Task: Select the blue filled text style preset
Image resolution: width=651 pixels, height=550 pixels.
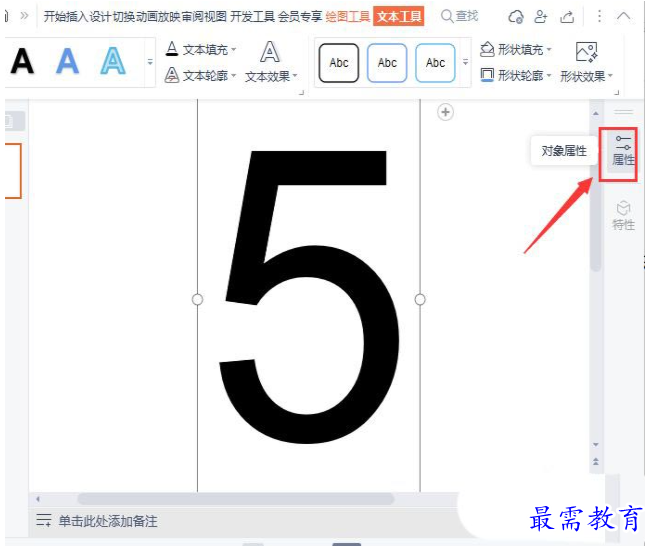Action: click(x=67, y=61)
